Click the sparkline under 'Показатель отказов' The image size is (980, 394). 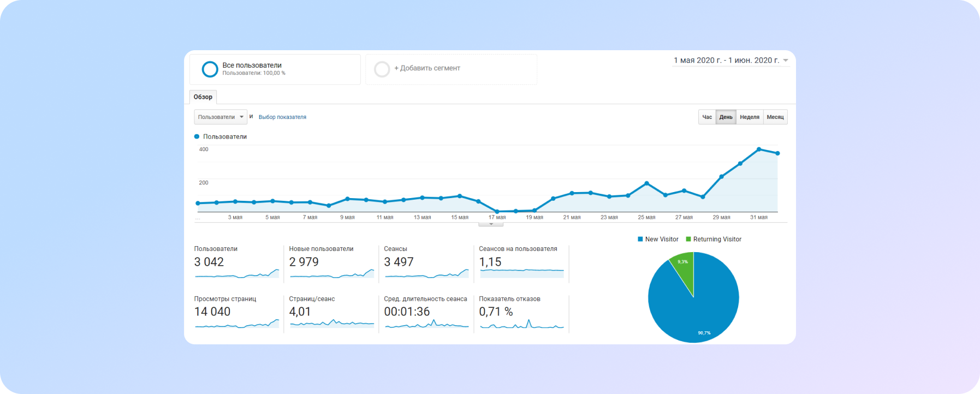point(522,325)
